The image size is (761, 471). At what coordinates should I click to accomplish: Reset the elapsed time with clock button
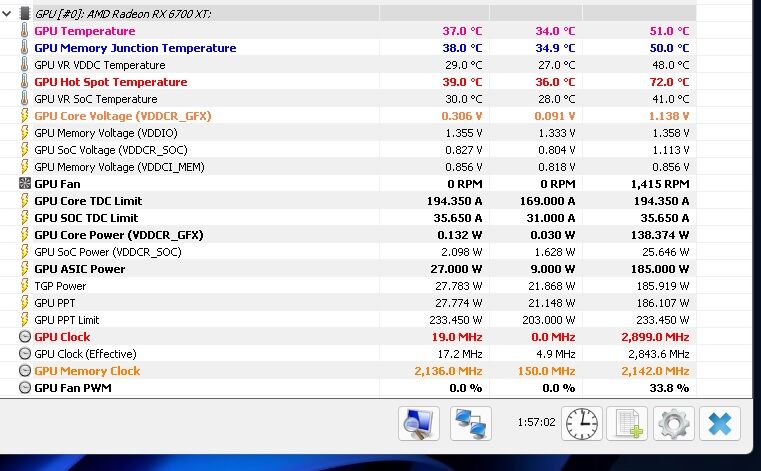[582, 423]
